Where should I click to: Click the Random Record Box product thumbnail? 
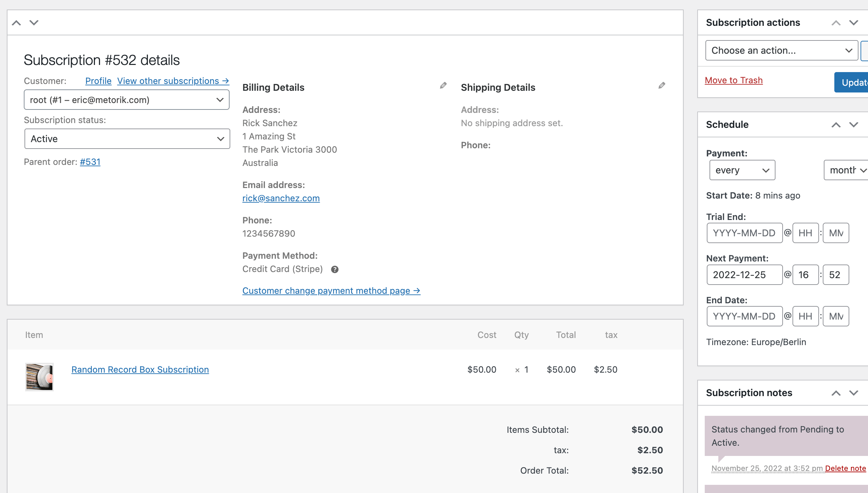click(x=39, y=377)
